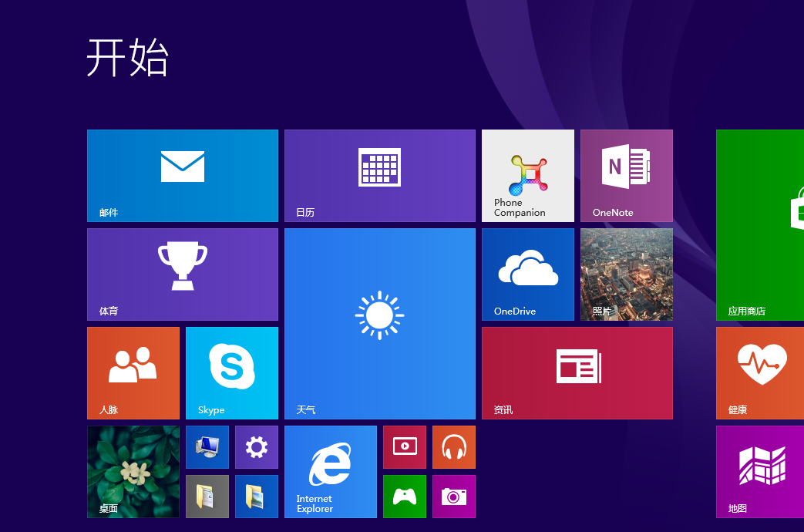Open the Xbox games controller tile
The width and height of the screenshot is (804, 532).
click(405, 497)
